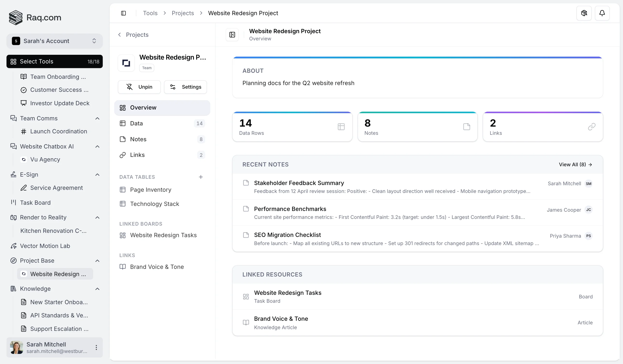The width and height of the screenshot is (623, 364).
Task: Collapse the E-Sign section chevron
Action: point(97,175)
